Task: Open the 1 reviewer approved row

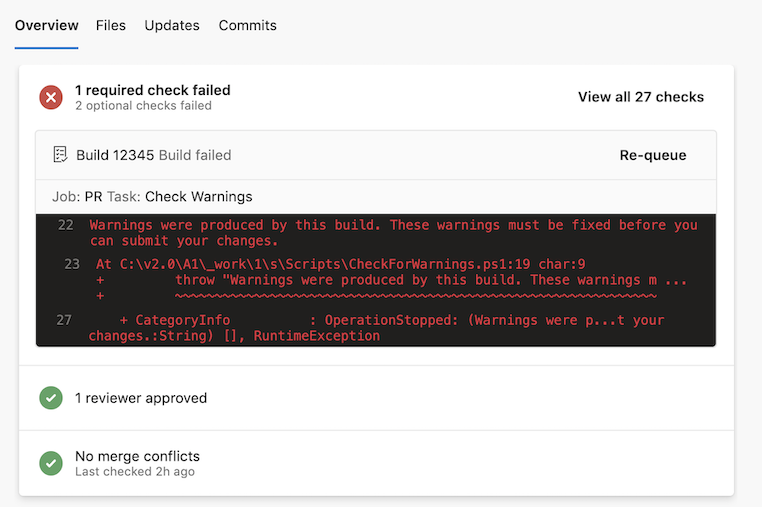Action: [x=141, y=398]
